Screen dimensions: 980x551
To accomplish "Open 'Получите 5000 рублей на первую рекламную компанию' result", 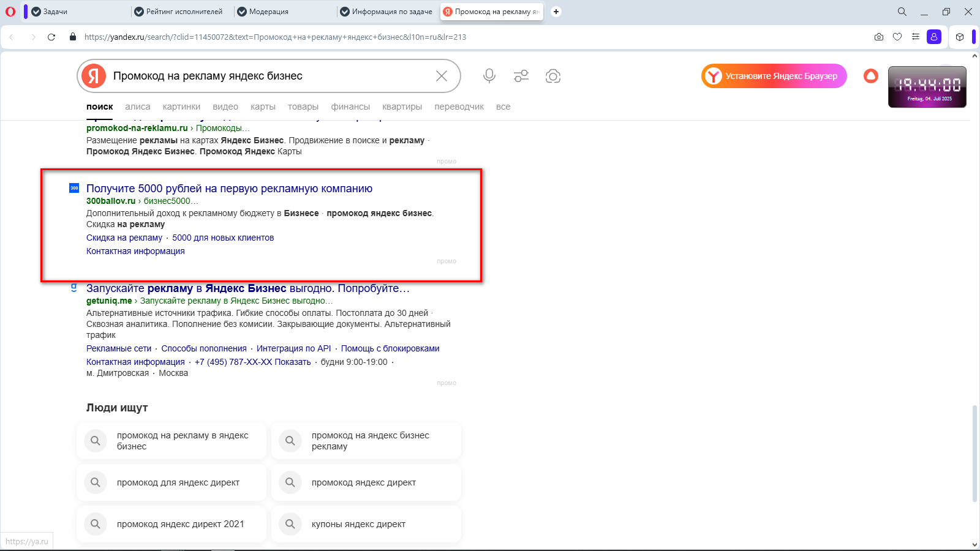I will (x=229, y=189).
